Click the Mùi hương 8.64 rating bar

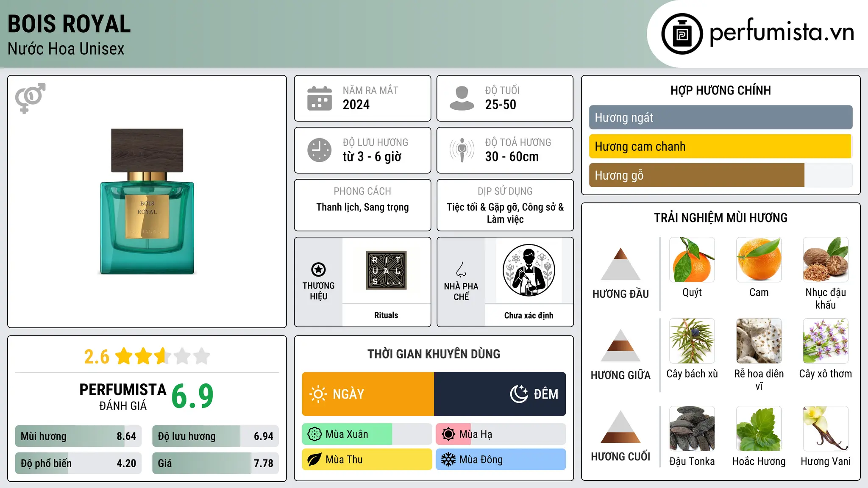click(x=78, y=436)
